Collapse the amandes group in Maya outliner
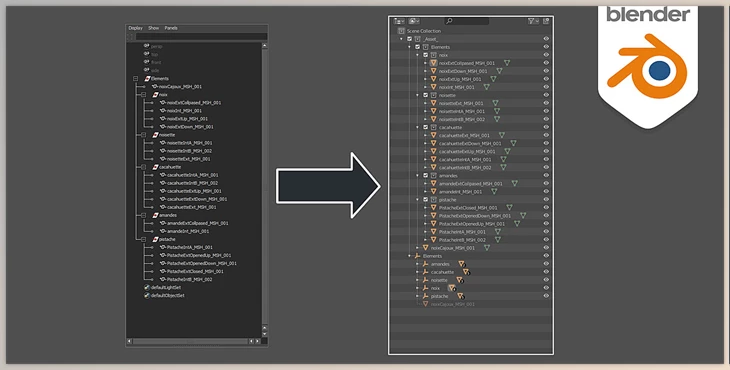The height and width of the screenshot is (370, 730). (x=143, y=215)
